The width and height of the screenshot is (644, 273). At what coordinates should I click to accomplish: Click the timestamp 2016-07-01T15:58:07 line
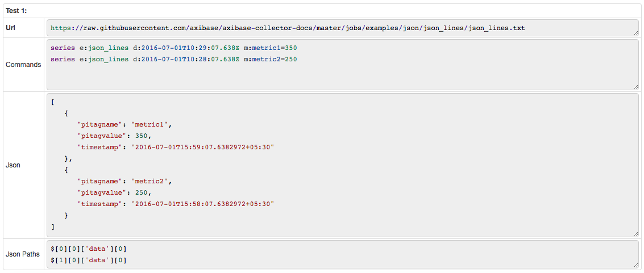(x=176, y=204)
